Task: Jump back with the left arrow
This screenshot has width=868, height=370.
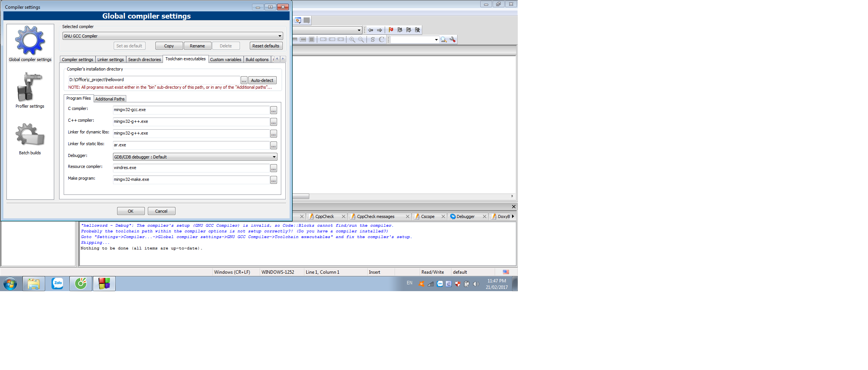Action: (x=370, y=30)
